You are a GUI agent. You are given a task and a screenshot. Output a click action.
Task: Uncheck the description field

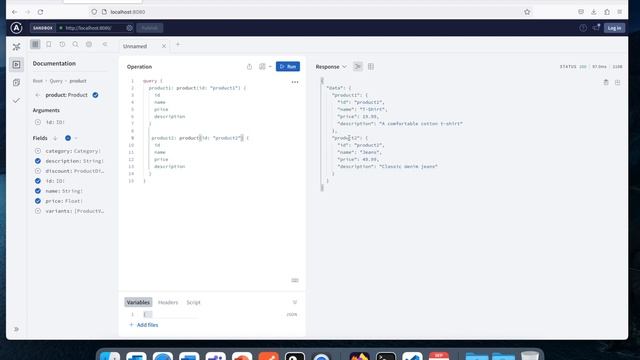[x=38, y=161]
